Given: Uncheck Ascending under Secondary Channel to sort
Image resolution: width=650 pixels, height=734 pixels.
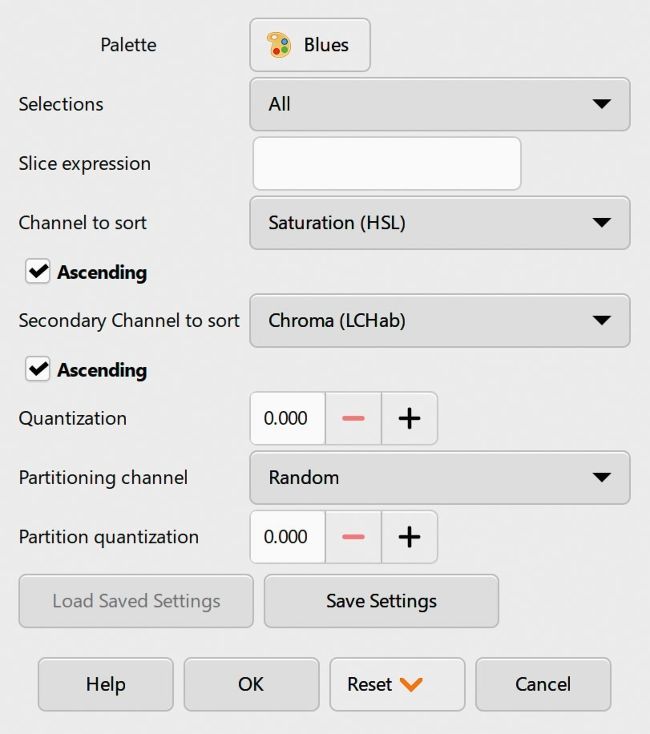Looking at the screenshot, I should click(x=37, y=369).
